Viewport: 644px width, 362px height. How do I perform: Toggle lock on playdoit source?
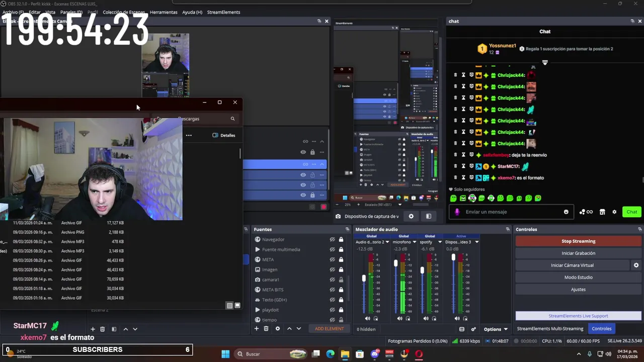[x=341, y=310]
